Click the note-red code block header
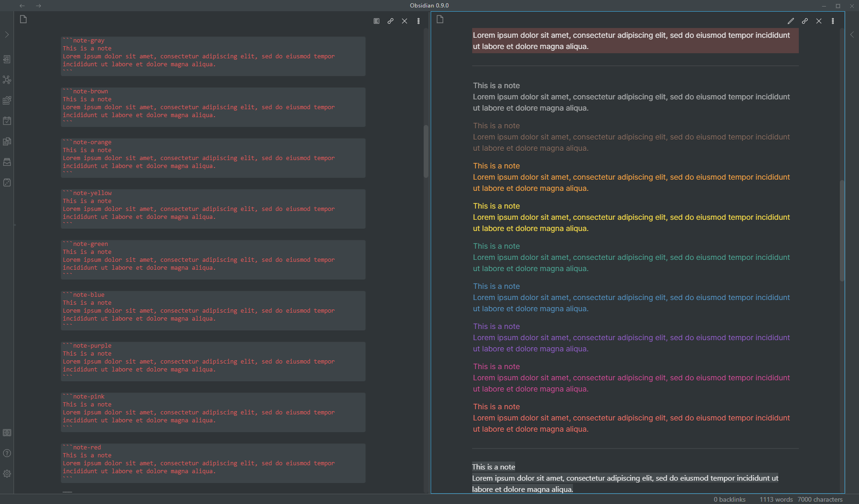This screenshot has height=504, width=859. [x=82, y=448]
